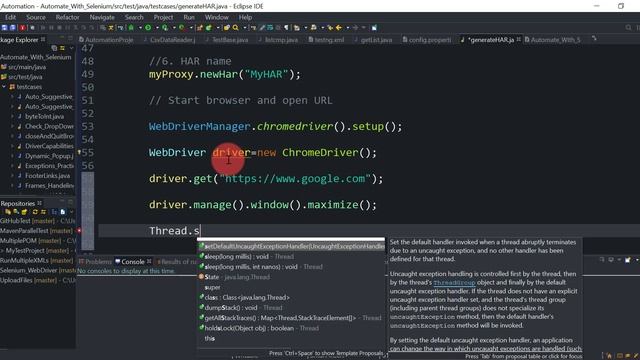Open the Navigate menu
The height and width of the screenshot is (360, 640).
102,17
